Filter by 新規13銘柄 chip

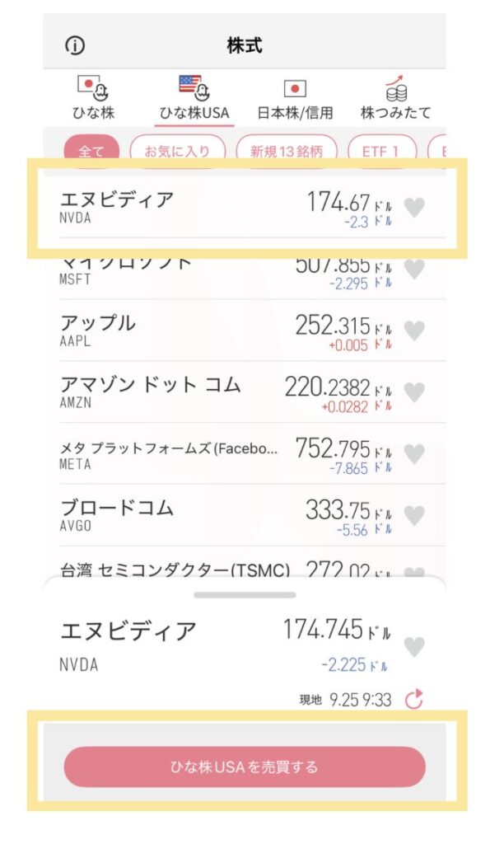click(287, 152)
